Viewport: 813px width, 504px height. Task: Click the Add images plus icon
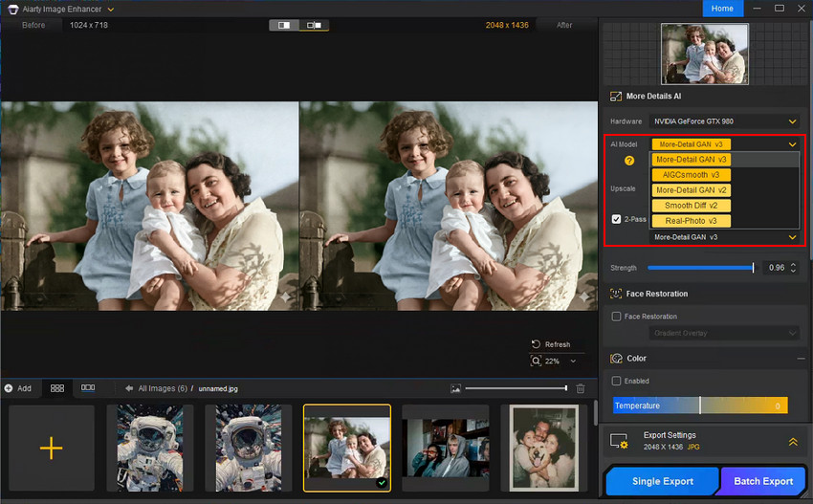pyautogui.click(x=9, y=388)
